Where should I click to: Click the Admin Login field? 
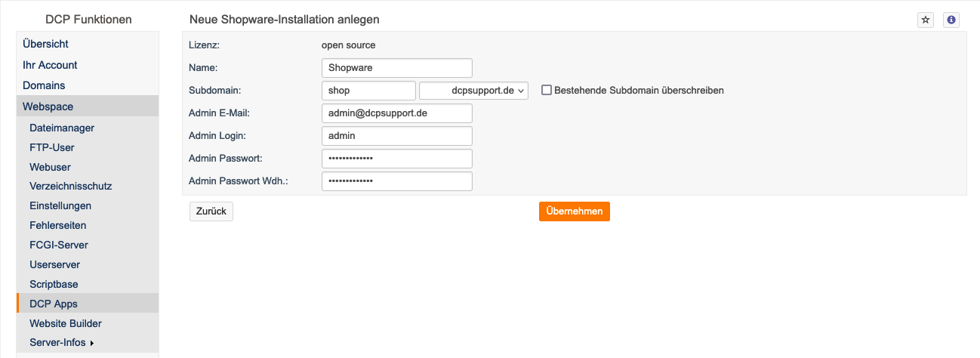(397, 136)
